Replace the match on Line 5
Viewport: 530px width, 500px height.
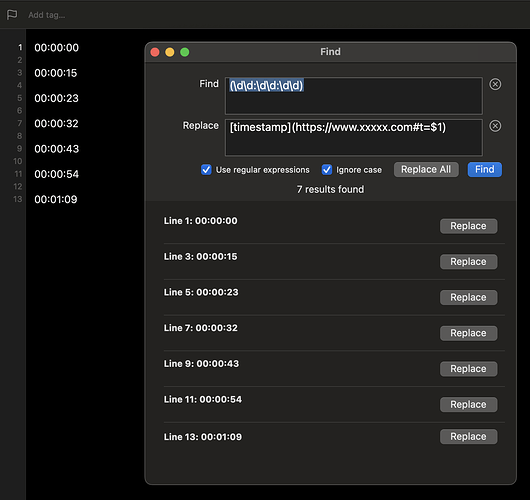(x=468, y=297)
